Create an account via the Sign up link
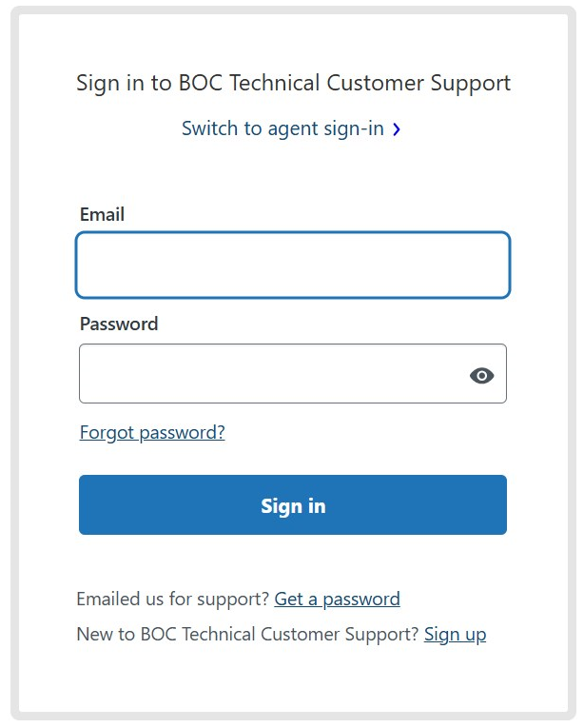This screenshot has height=728, width=584. pos(455,634)
